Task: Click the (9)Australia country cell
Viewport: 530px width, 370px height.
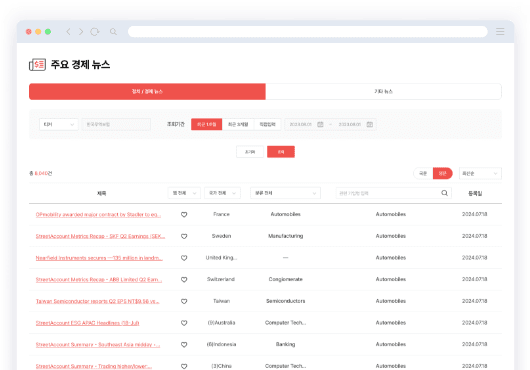Action: tap(221, 322)
